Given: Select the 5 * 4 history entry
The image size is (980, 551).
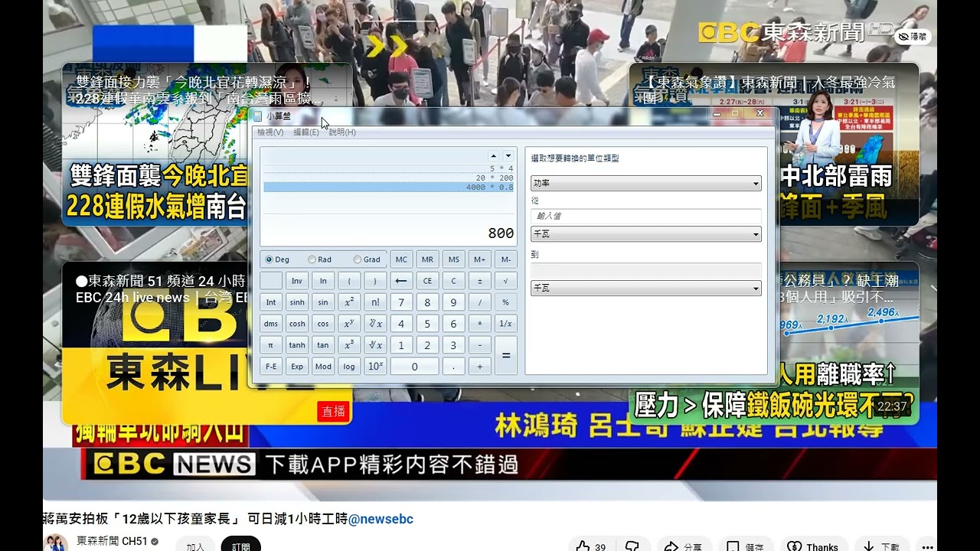Looking at the screenshot, I should pyautogui.click(x=388, y=168).
